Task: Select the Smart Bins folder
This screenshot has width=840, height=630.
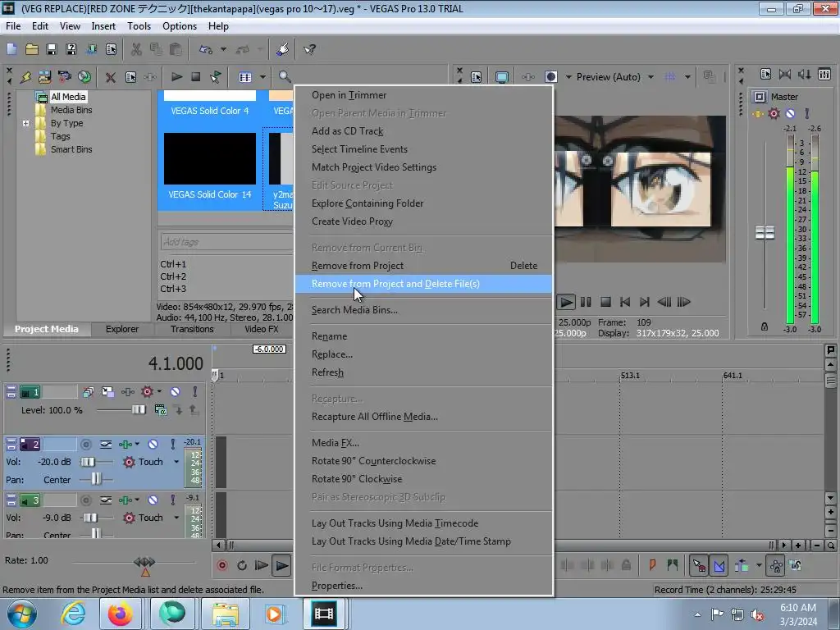Action: click(x=71, y=149)
